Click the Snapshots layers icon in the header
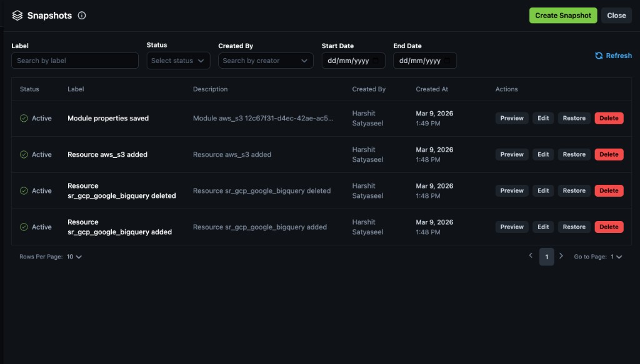The height and width of the screenshot is (364, 640). coord(17,15)
